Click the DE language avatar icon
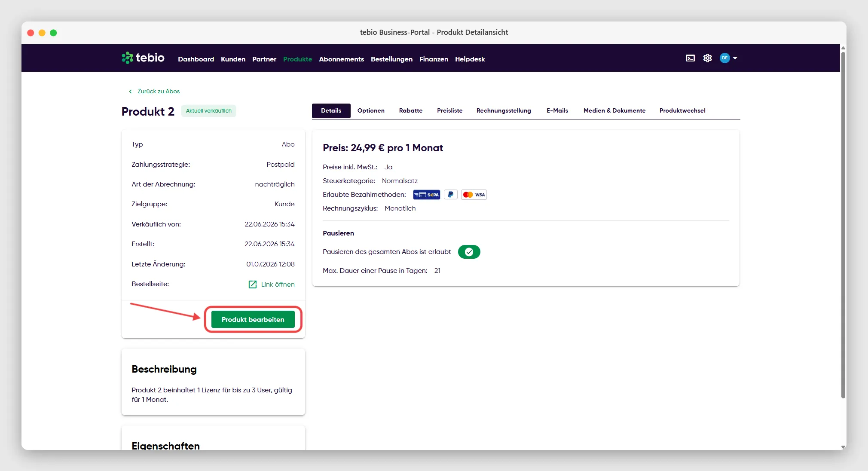The height and width of the screenshot is (471, 868). point(724,58)
